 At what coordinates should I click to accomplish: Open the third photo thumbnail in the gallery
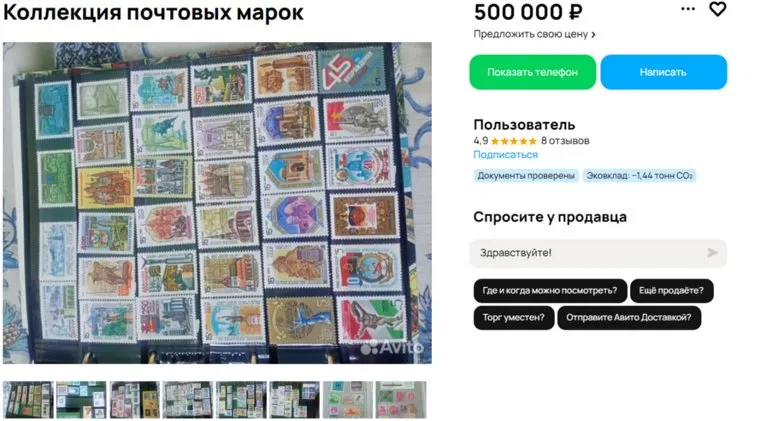(x=135, y=400)
